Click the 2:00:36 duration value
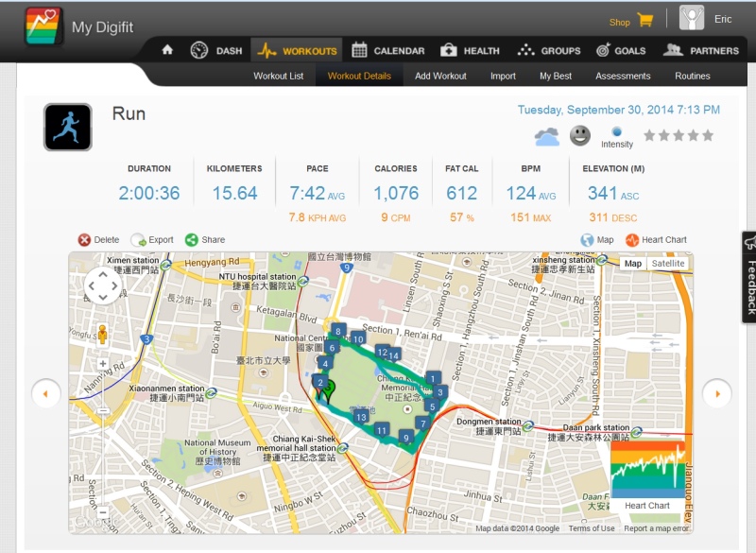This screenshot has height=553, width=756. 149,194
